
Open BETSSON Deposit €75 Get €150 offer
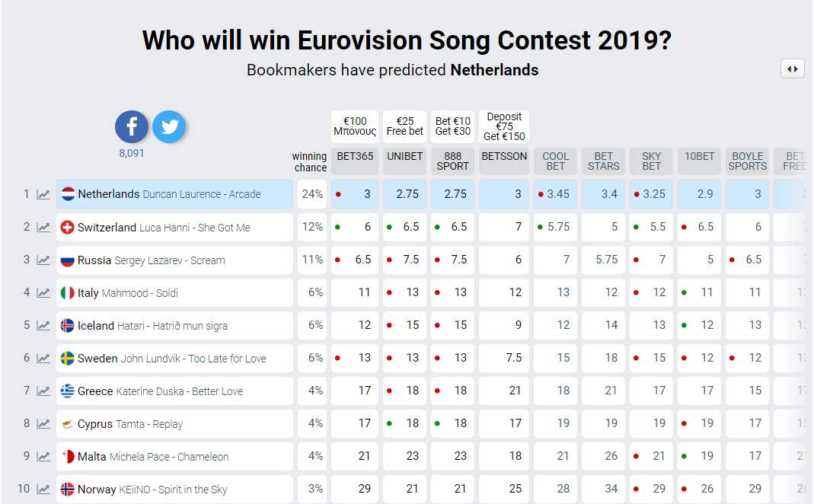(504, 126)
